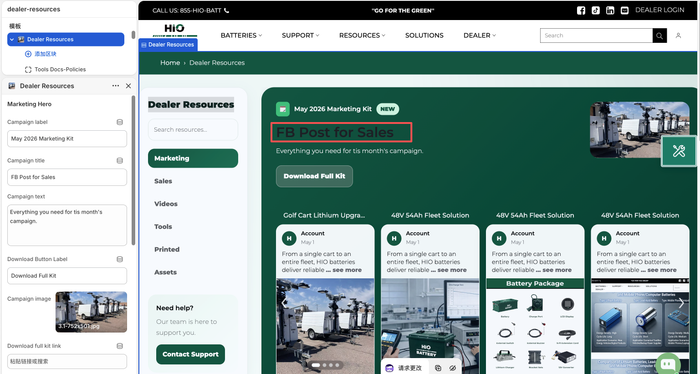This screenshot has width=700, height=374.
Task: Open the green chat bubble widget
Action: coord(668,364)
